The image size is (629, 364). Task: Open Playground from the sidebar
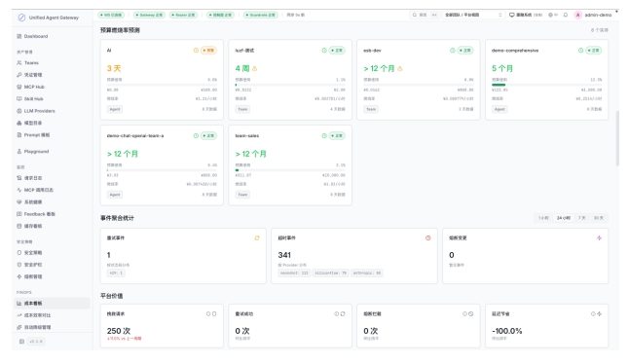53,151
